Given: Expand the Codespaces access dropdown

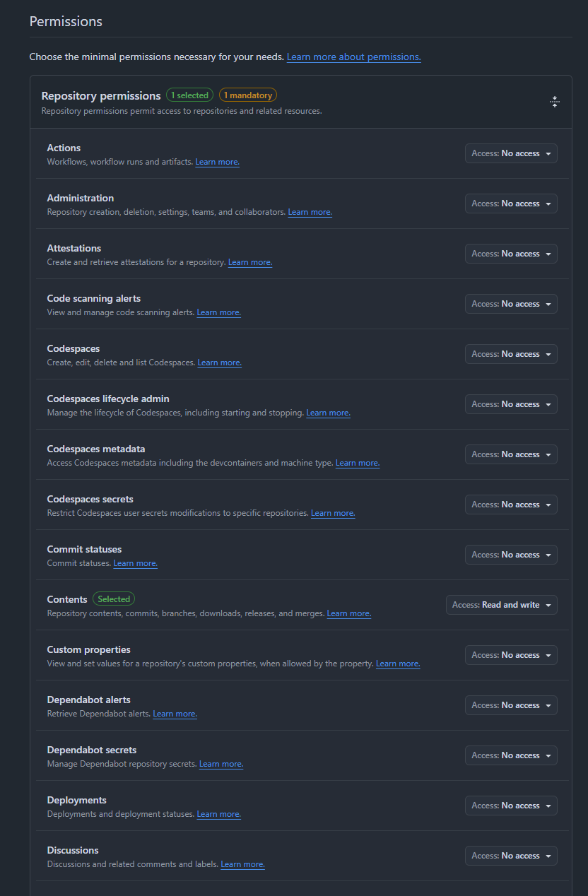Looking at the screenshot, I should pyautogui.click(x=511, y=354).
